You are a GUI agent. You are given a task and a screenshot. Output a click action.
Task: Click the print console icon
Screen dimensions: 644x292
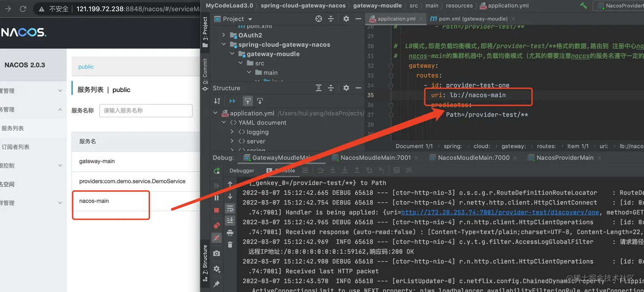click(230, 233)
